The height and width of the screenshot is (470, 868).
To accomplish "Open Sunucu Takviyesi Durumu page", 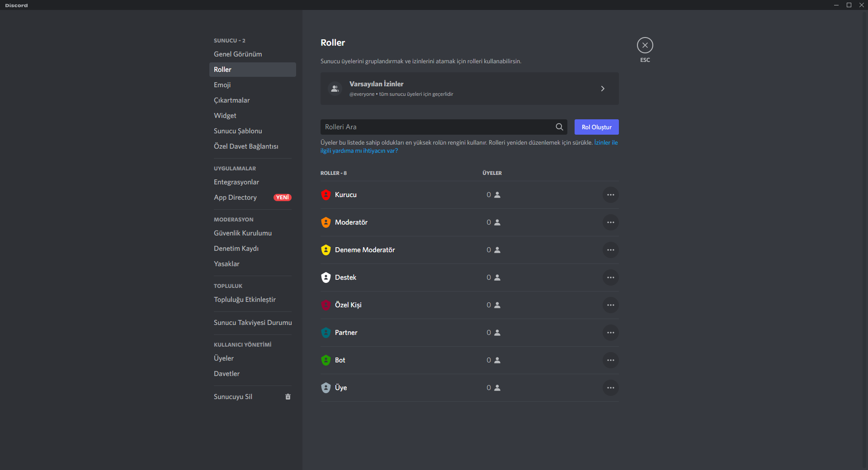I will (x=252, y=323).
